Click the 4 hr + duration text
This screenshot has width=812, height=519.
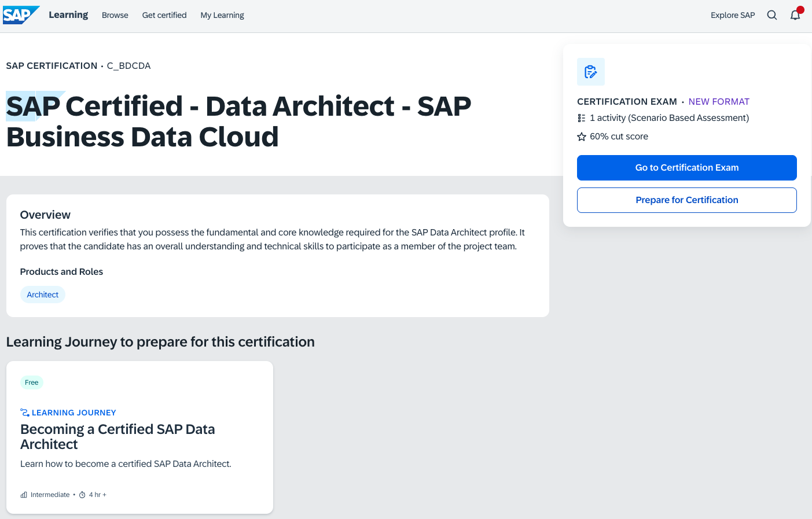[x=98, y=495]
